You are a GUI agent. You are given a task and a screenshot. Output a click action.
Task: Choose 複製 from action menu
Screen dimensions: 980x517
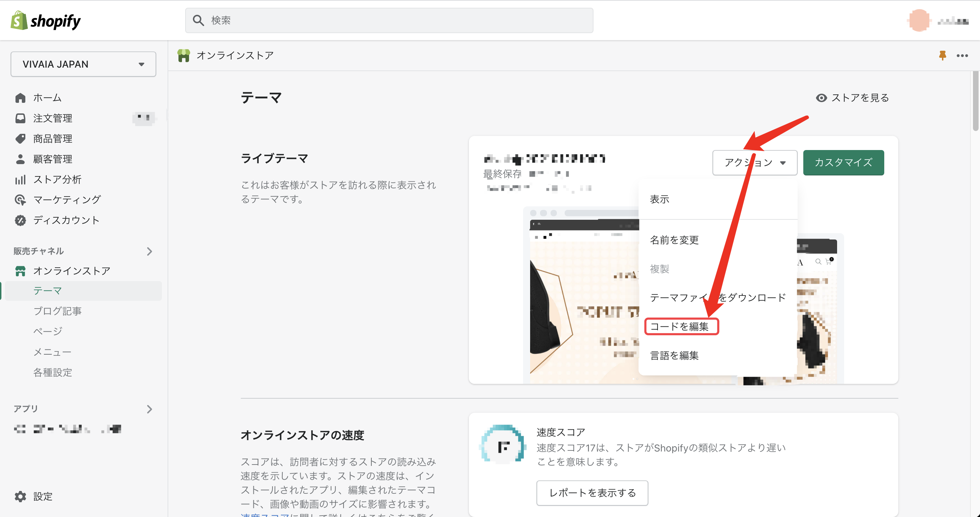[x=659, y=269]
